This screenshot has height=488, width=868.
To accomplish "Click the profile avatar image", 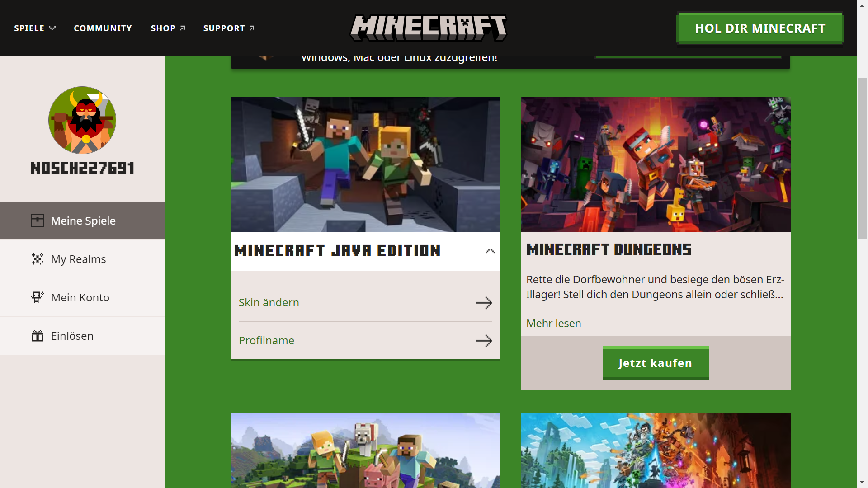I will pyautogui.click(x=82, y=120).
